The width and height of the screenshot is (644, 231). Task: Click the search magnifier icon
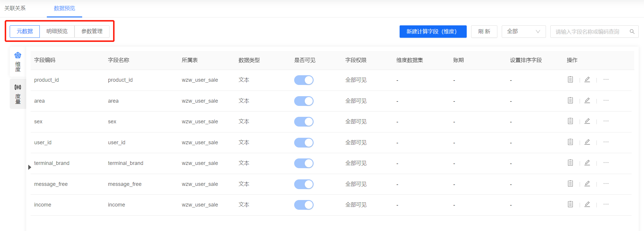632,32
